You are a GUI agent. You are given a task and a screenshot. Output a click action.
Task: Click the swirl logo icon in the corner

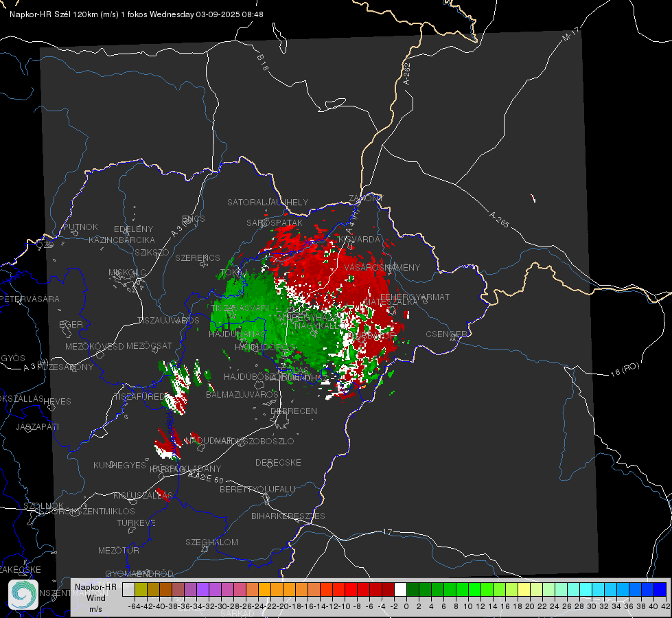[23, 595]
